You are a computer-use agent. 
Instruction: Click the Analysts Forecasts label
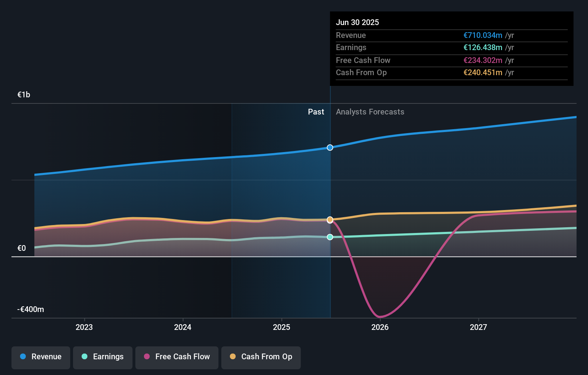pyautogui.click(x=370, y=112)
